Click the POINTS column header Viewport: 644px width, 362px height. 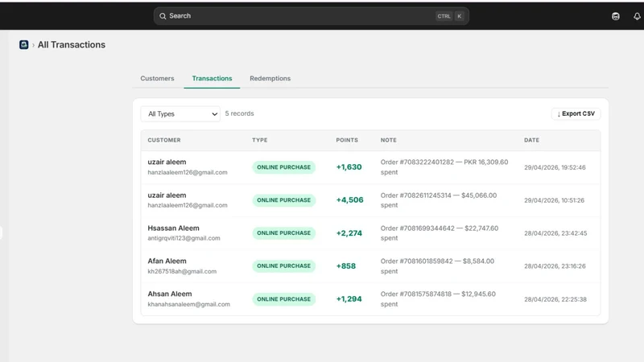pos(347,140)
